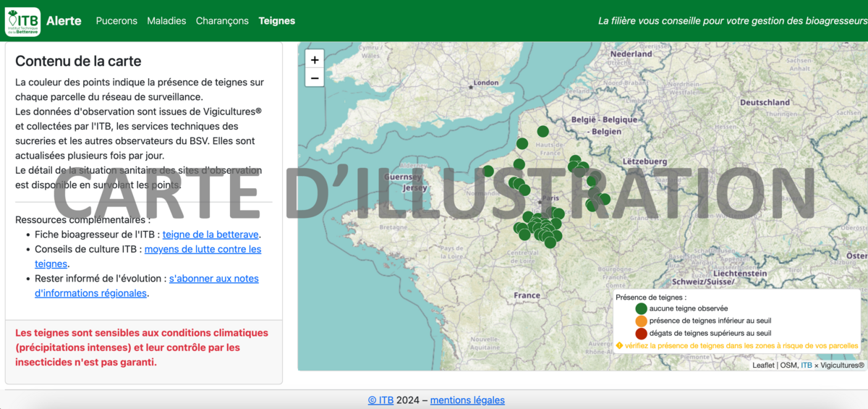The image size is (868, 409).
Task: Select the Teignes tab
Action: click(x=277, y=21)
